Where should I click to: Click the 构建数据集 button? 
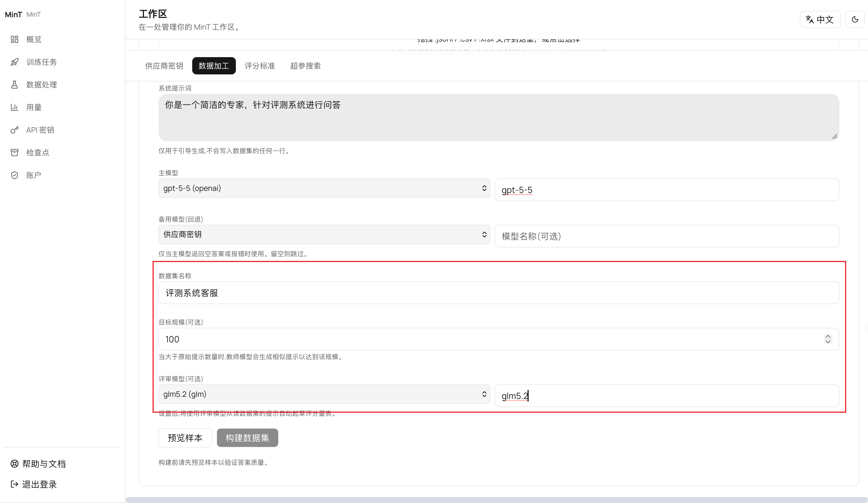click(247, 438)
